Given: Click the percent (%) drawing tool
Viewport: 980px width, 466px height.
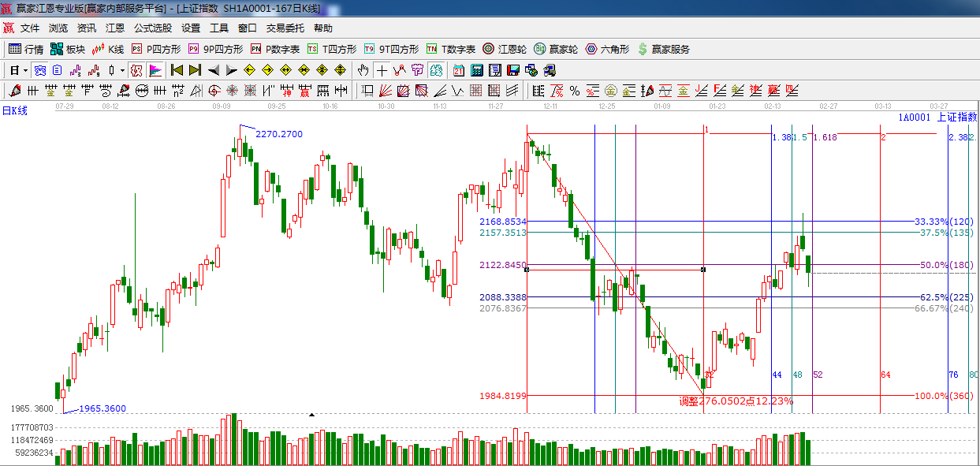Looking at the screenshot, I should [574, 91].
